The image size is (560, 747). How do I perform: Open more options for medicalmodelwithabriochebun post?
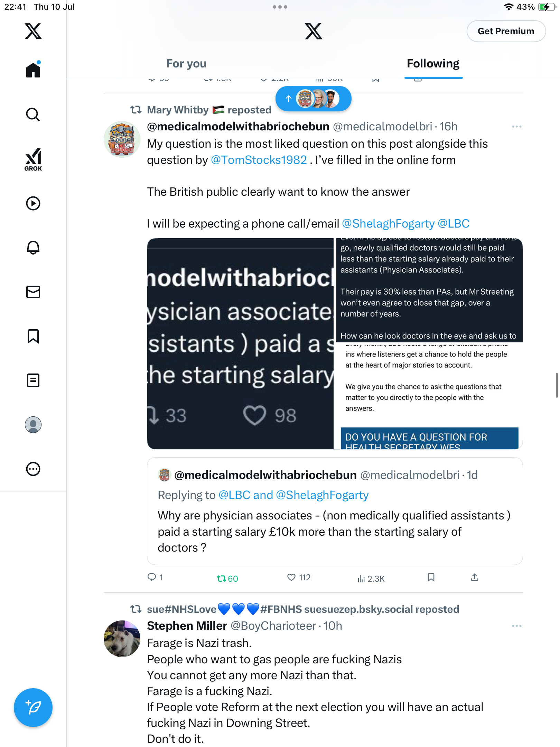pos(517,127)
